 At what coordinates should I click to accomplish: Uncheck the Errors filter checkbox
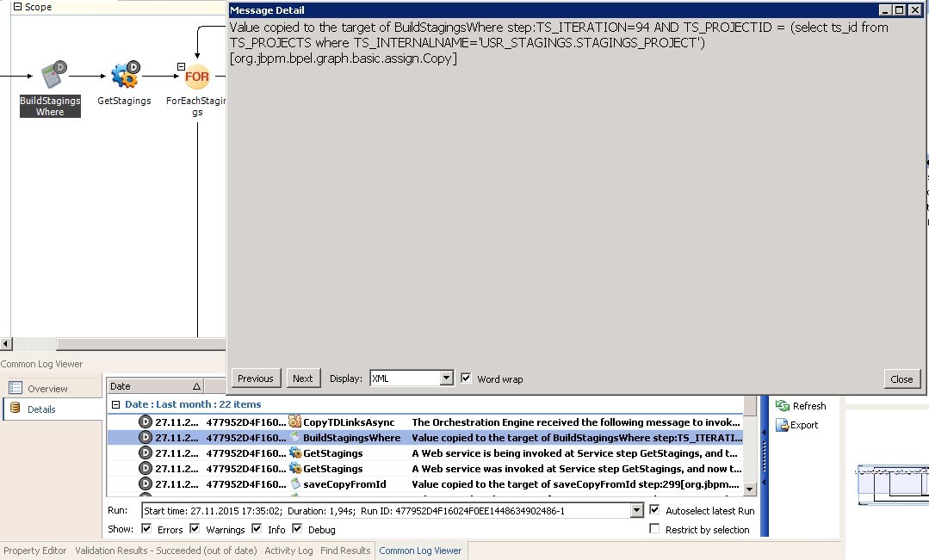pos(146,529)
